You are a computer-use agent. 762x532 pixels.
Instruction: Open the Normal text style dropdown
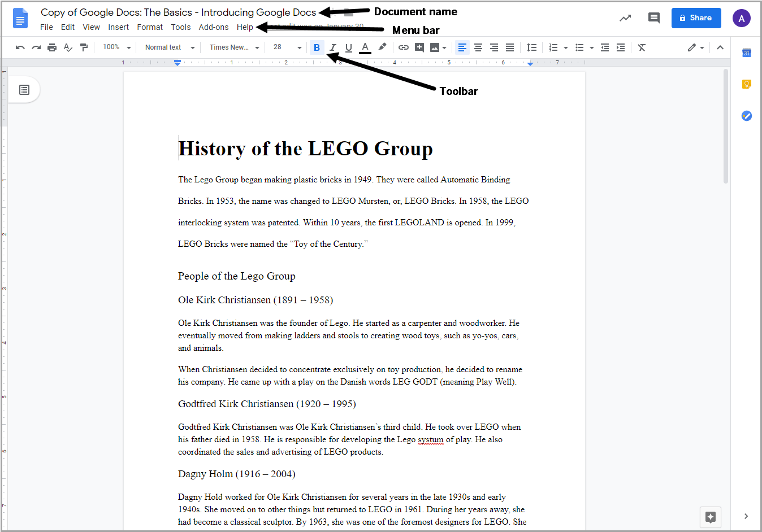pyautogui.click(x=170, y=47)
